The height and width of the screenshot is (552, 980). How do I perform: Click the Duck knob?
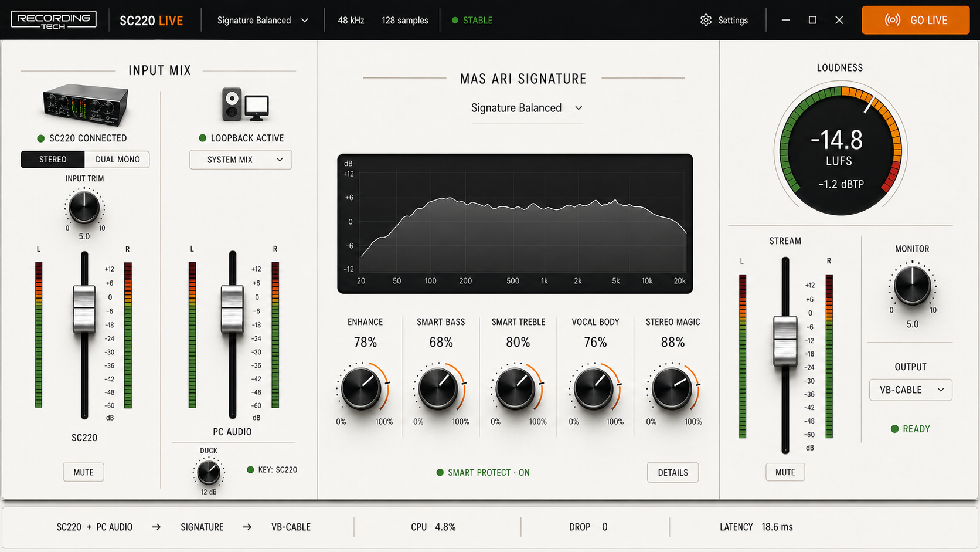[208, 472]
